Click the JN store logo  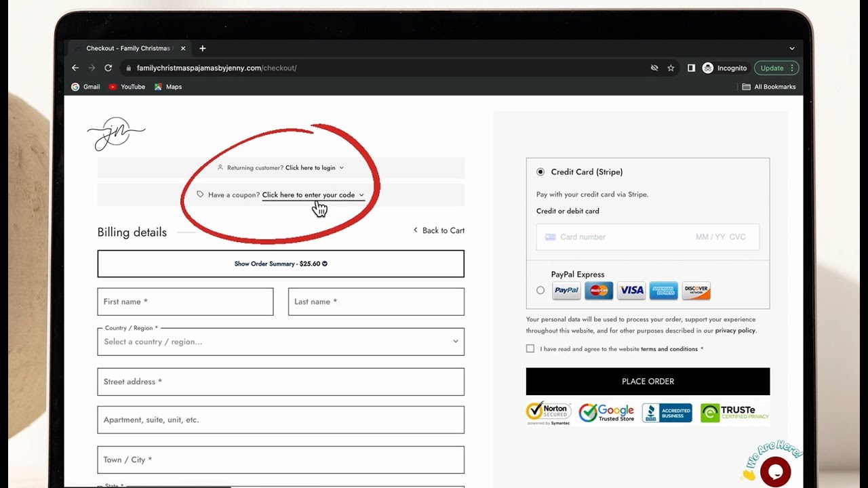[x=116, y=134]
